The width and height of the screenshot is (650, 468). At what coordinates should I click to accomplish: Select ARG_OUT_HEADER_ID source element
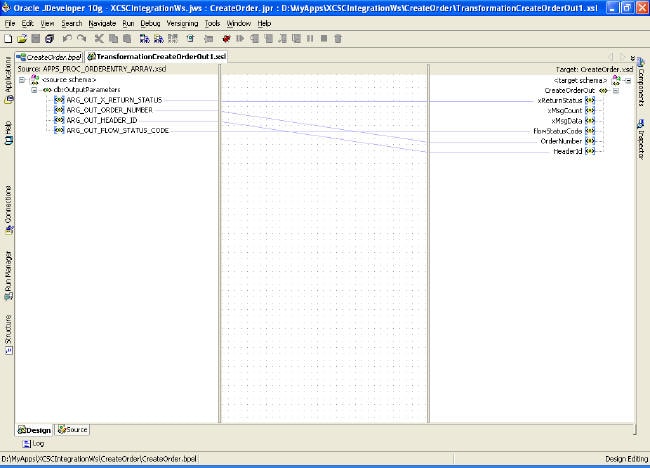coord(101,120)
